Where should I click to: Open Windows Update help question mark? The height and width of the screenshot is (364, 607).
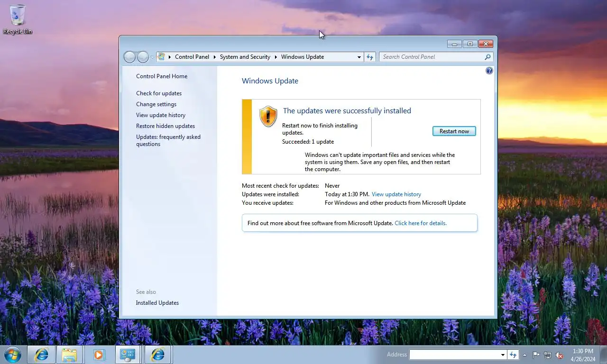[489, 71]
